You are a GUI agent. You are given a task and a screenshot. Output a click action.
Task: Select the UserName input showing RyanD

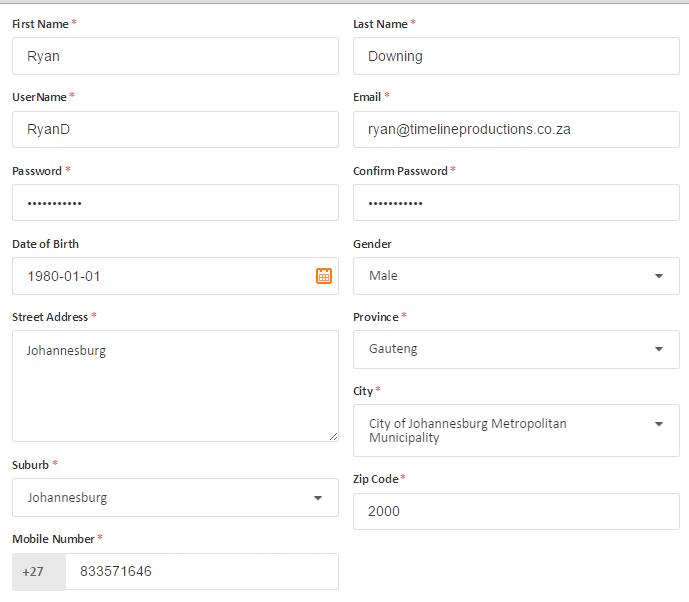[x=175, y=129]
